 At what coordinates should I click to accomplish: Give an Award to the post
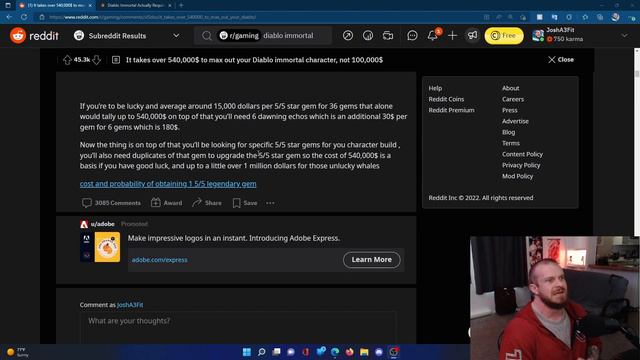click(x=167, y=203)
